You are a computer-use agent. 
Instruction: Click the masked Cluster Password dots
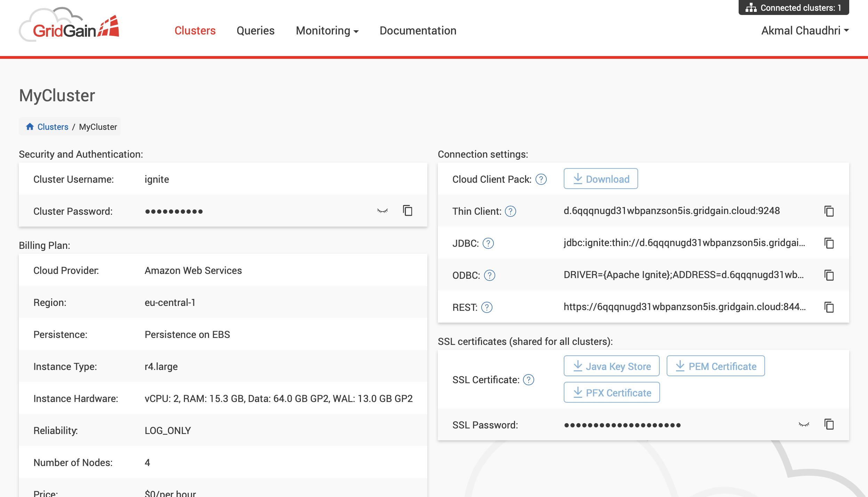174,211
